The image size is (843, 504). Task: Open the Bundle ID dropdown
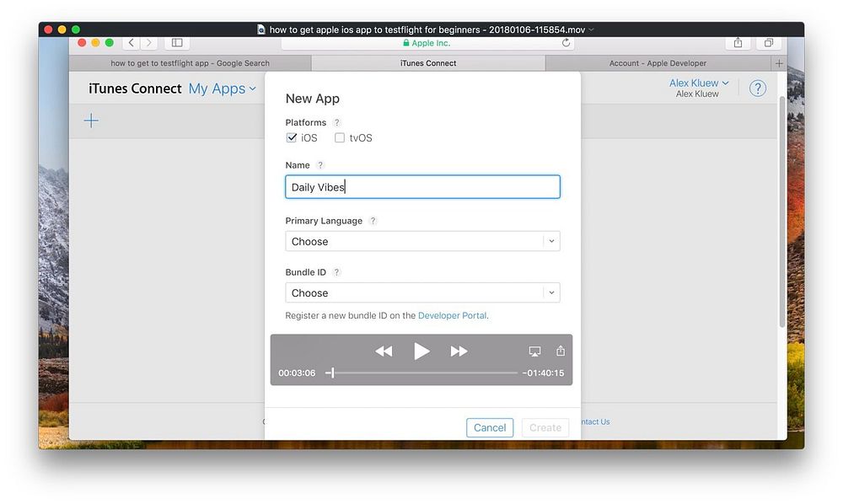pos(422,292)
